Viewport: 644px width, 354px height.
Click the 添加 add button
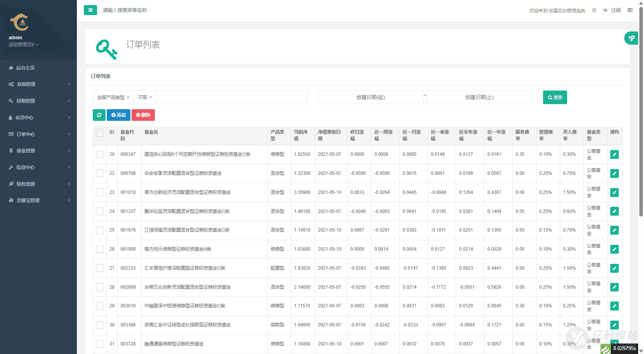[x=118, y=115]
